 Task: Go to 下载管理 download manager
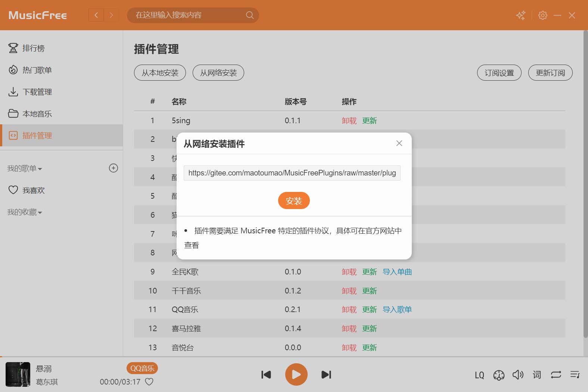click(x=61, y=92)
